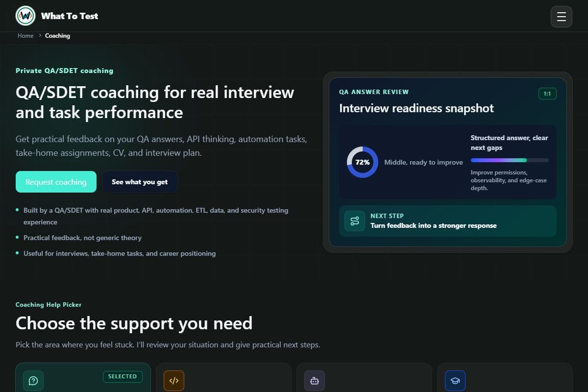Click Coaching in the breadcrumb
Viewport: 588px width, 392px height.
[57, 36]
